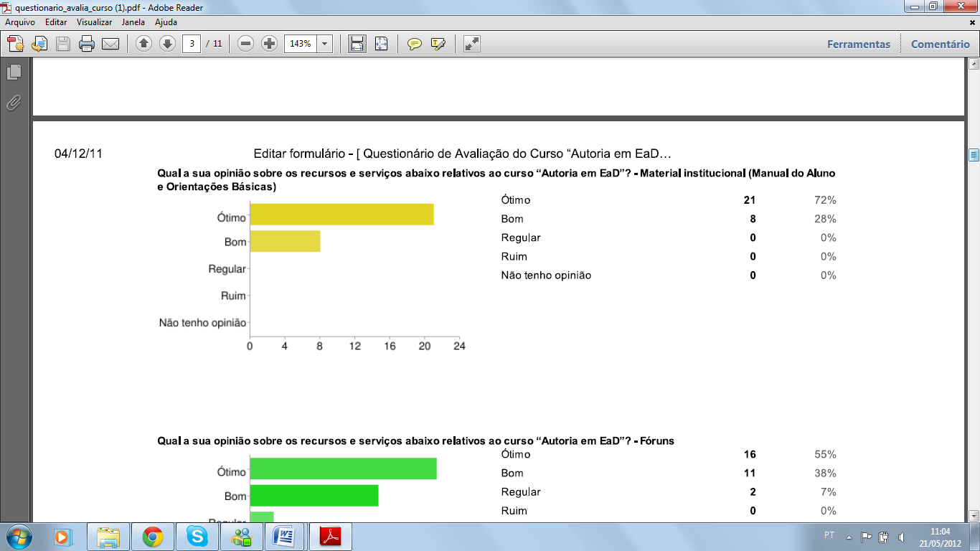Click the page number field showing 3
Viewport: 980px width, 551px height.
pyautogui.click(x=191, y=44)
